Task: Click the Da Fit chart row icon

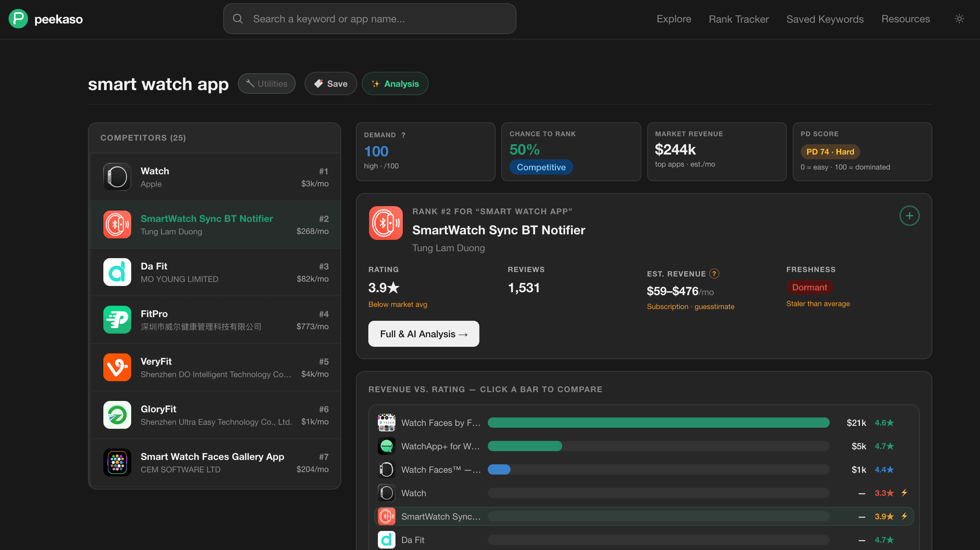Action: [387, 540]
